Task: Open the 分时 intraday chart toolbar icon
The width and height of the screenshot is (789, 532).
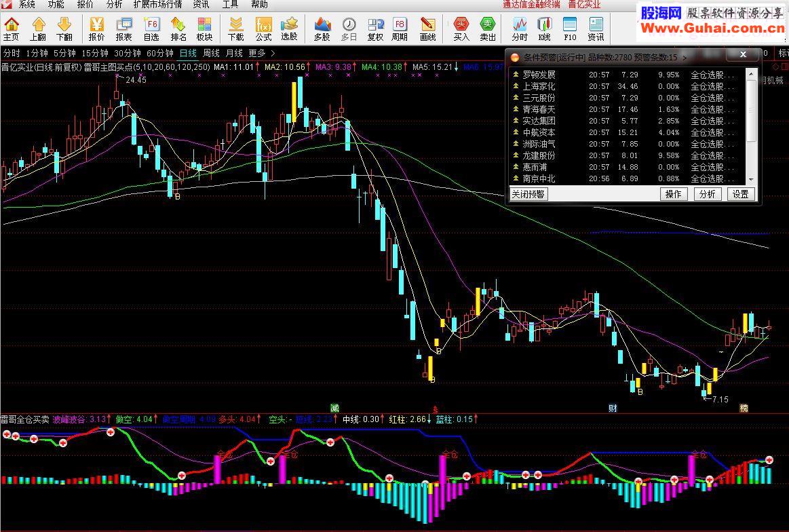Action: point(520,28)
